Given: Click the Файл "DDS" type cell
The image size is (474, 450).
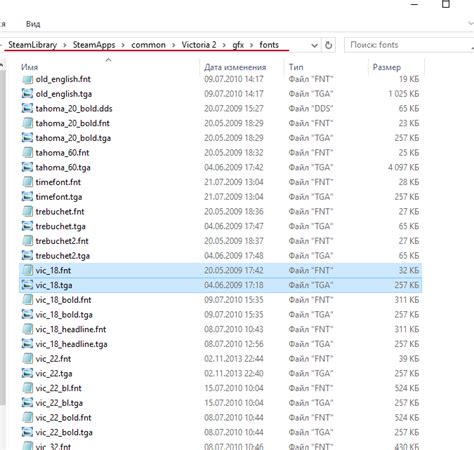Looking at the screenshot, I should coord(311,109).
